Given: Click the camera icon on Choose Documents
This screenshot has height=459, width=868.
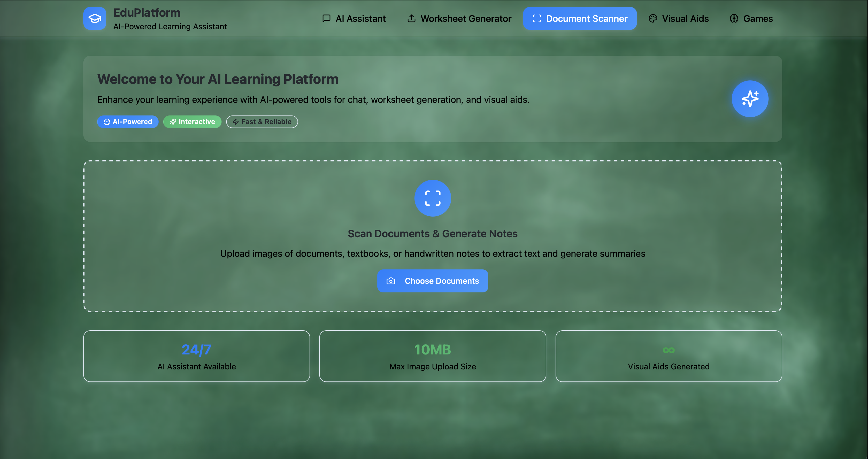Looking at the screenshot, I should point(391,281).
